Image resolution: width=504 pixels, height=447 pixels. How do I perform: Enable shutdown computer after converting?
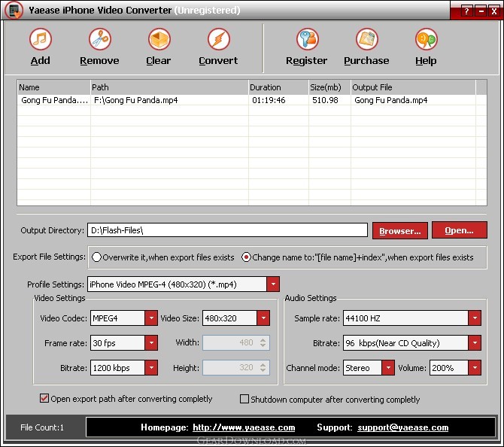pyautogui.click(x=244, y=399)
